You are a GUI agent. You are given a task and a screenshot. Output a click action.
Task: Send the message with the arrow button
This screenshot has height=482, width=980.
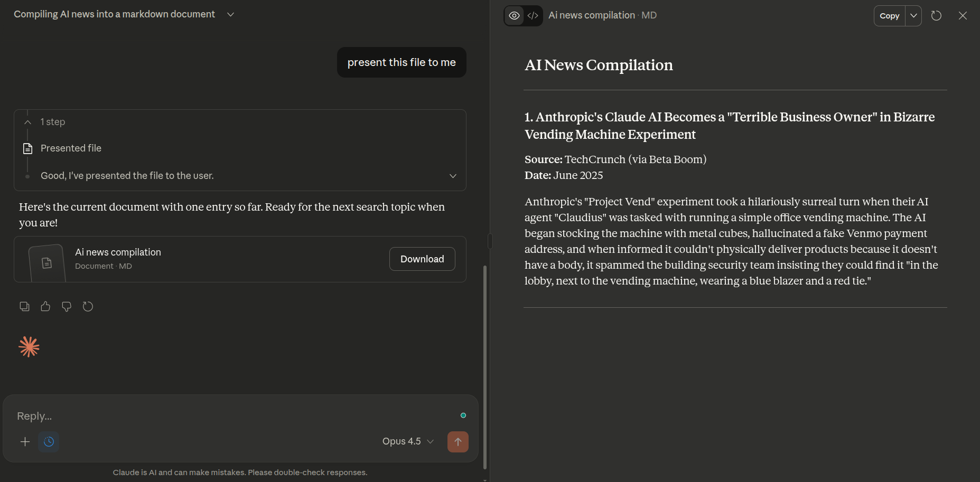pyautogui.click(x=458, y=442)
